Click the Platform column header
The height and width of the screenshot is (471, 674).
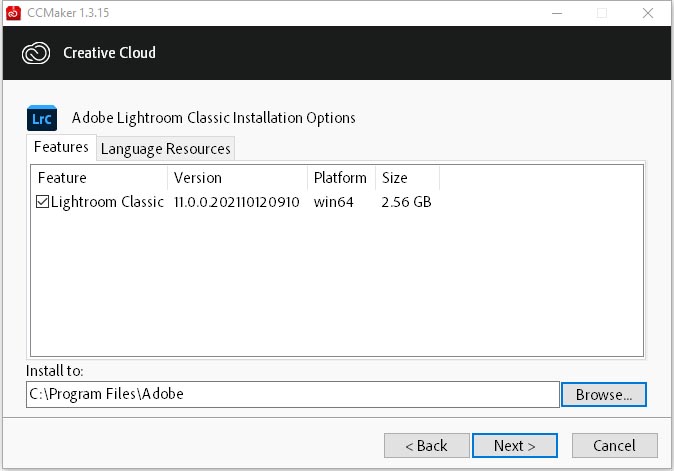[341, 178]
